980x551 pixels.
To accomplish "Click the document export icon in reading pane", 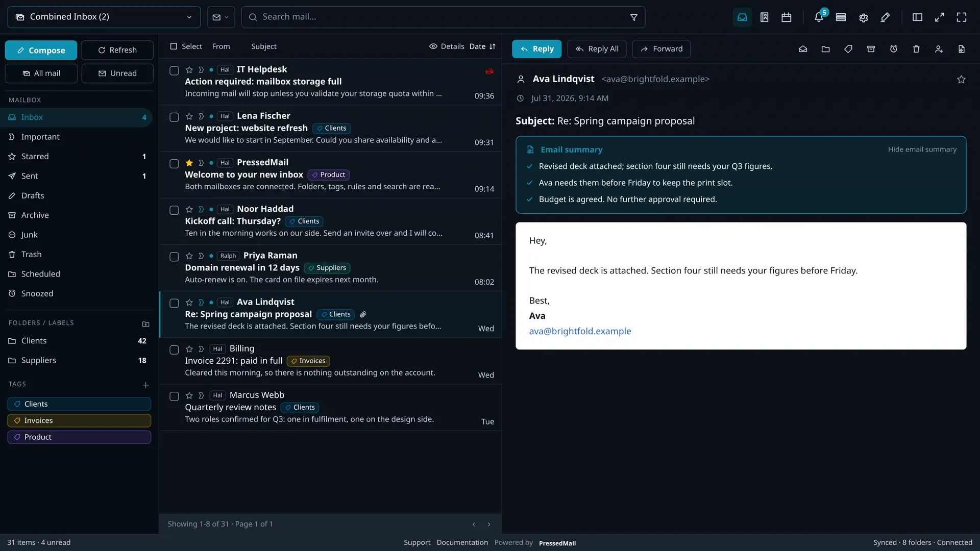I will tap(962, 49).
